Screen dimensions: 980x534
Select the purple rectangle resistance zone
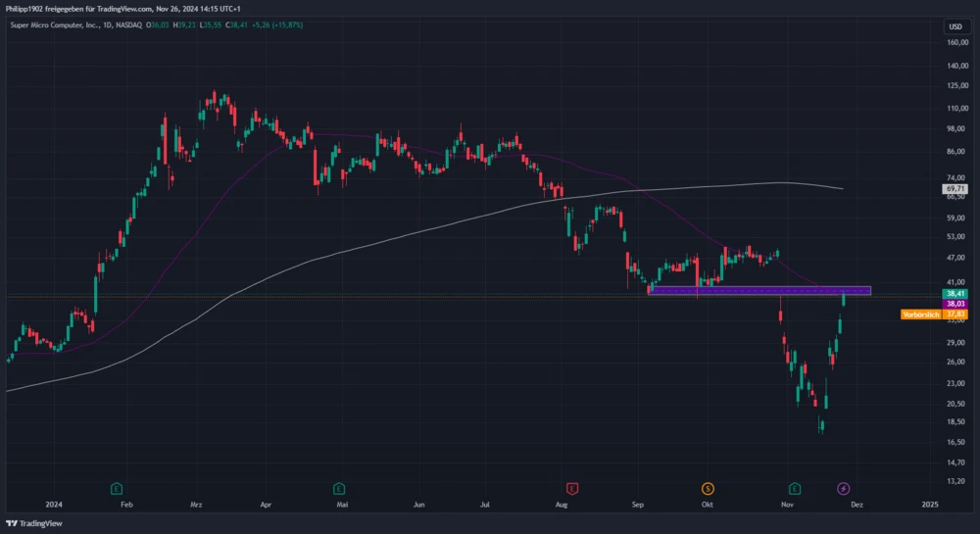click(x=759, y=291)
